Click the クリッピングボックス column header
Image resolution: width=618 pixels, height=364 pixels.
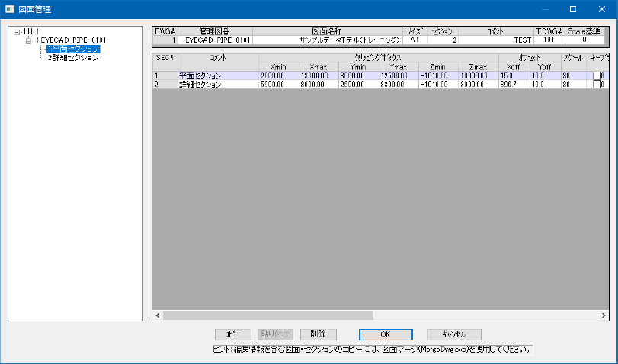point(379,58)
